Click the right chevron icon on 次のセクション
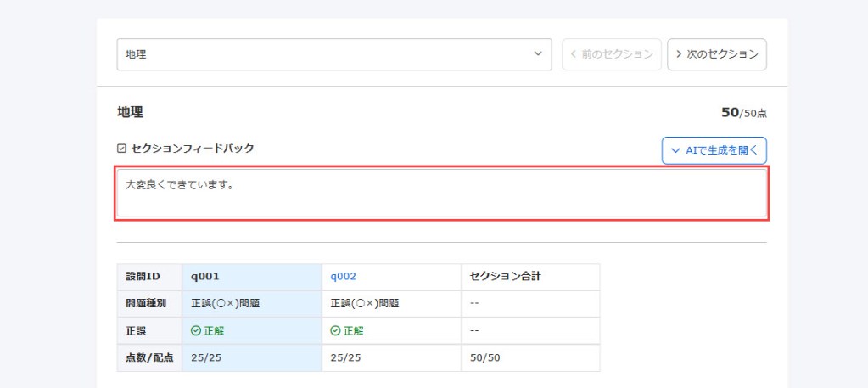 coord(679,54)
